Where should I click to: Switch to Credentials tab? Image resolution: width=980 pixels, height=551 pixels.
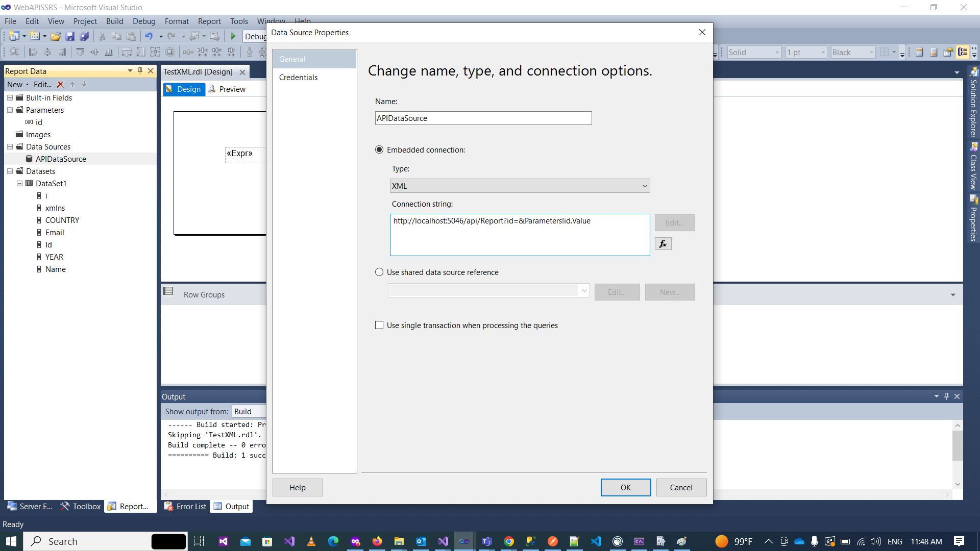pyautogui.click(x=298, y=77)
